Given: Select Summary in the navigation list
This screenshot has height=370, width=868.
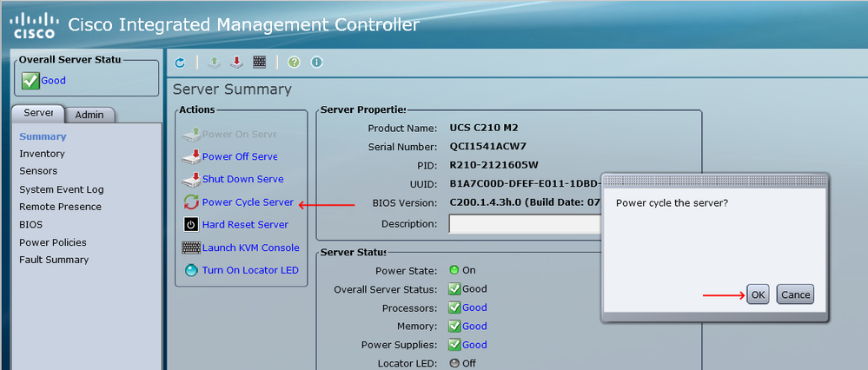Looking at the screenshot, I should tap(43, 136).
